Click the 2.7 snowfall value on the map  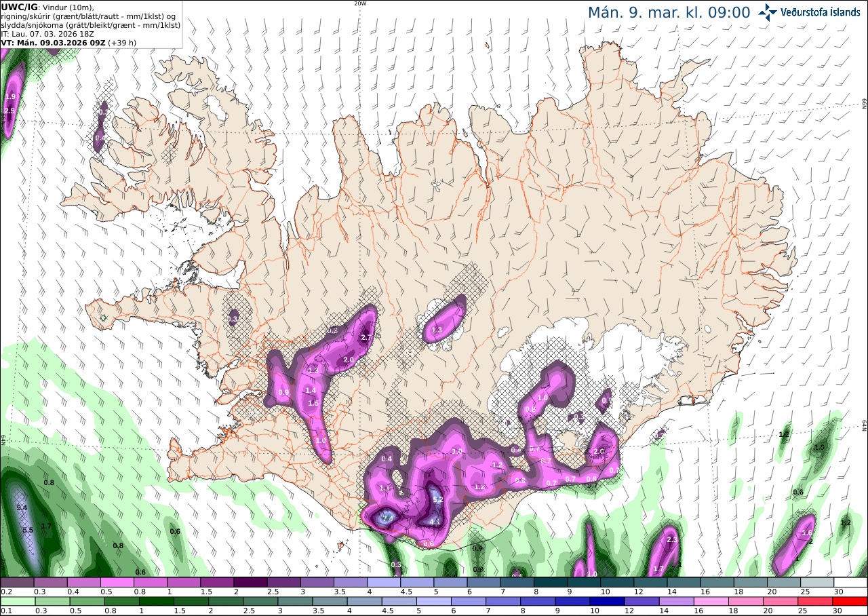tap(366, 338)
